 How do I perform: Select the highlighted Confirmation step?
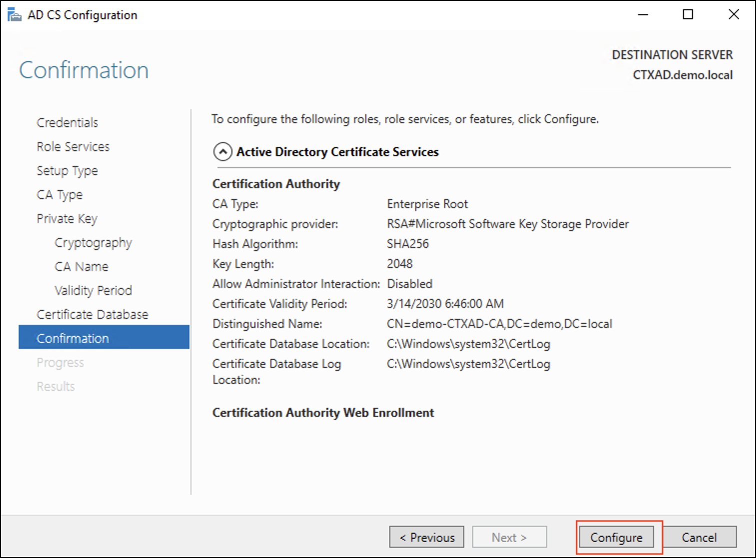(x=73, y=338)
